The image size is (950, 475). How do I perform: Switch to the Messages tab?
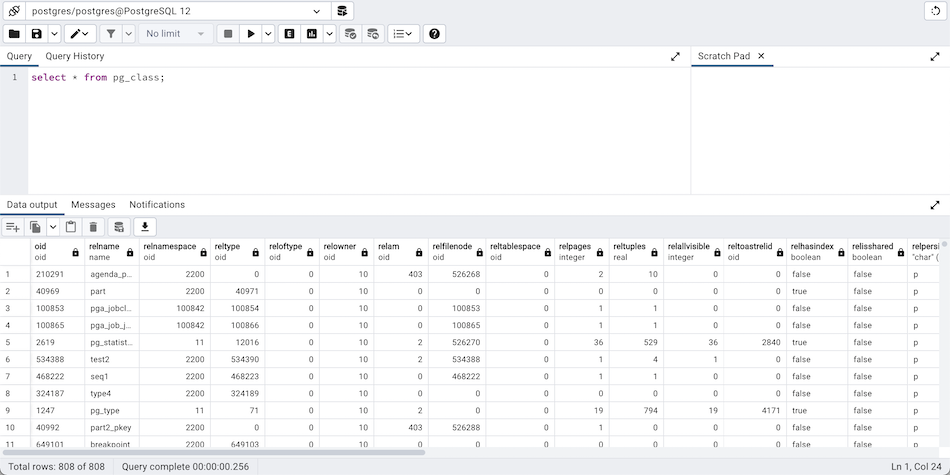(x=93, y=205)
